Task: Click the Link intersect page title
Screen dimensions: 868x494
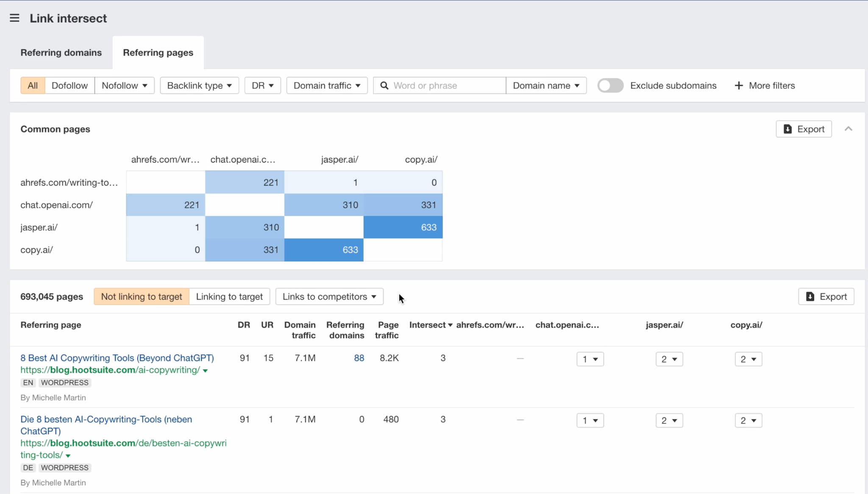Action: click(x=68, y=18)
